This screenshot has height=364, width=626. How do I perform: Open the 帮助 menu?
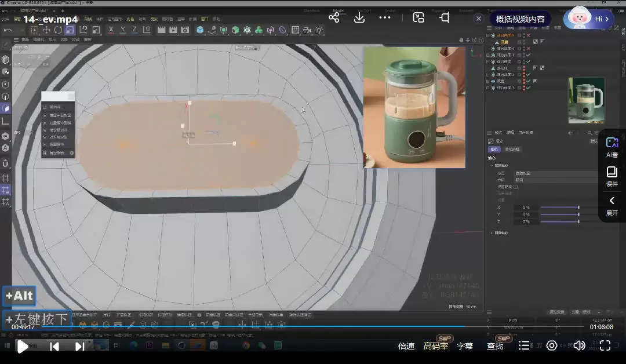coord(216,19)
